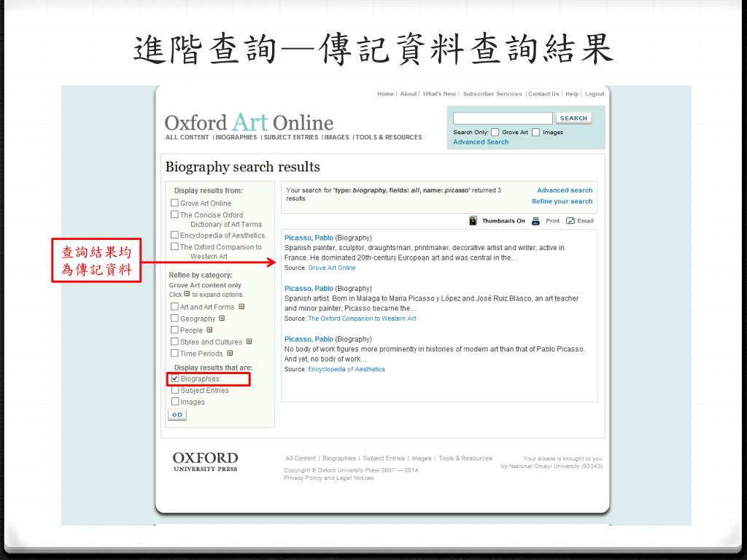Check the Images filter checkbox
Screen dimensions: 747x560
[175, 402]
